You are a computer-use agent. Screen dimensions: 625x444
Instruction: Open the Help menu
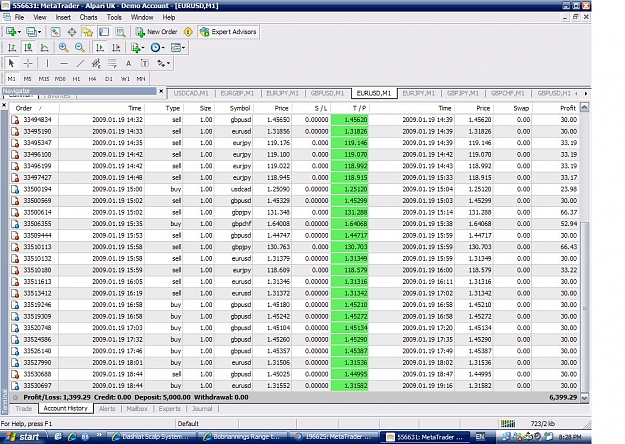click(169, 17)
